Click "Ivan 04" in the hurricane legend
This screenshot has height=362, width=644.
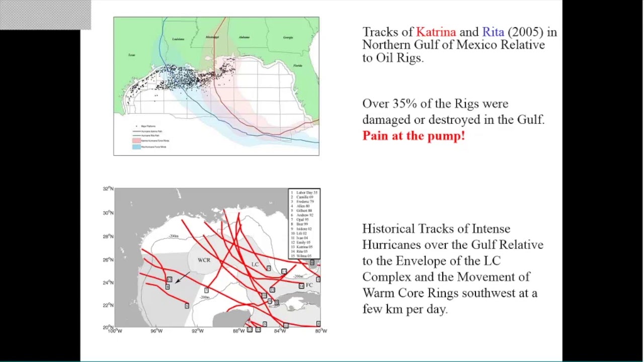pos(302,238)
